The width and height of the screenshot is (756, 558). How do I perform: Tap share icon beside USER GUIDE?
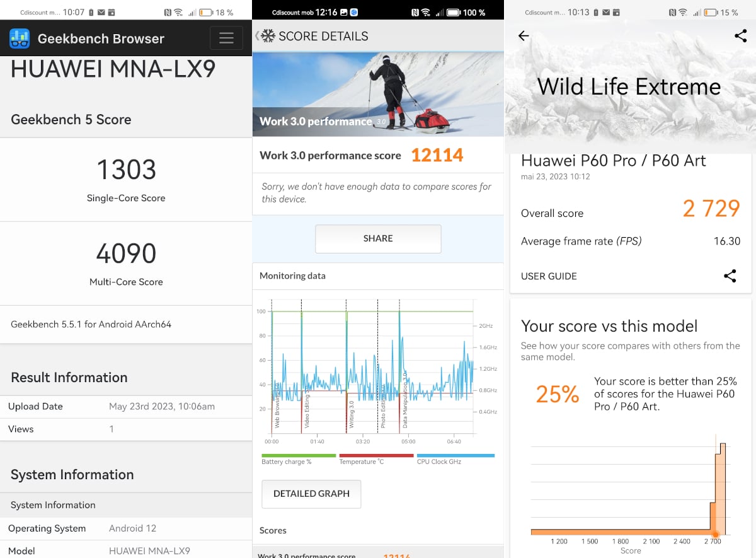point(730,276)
